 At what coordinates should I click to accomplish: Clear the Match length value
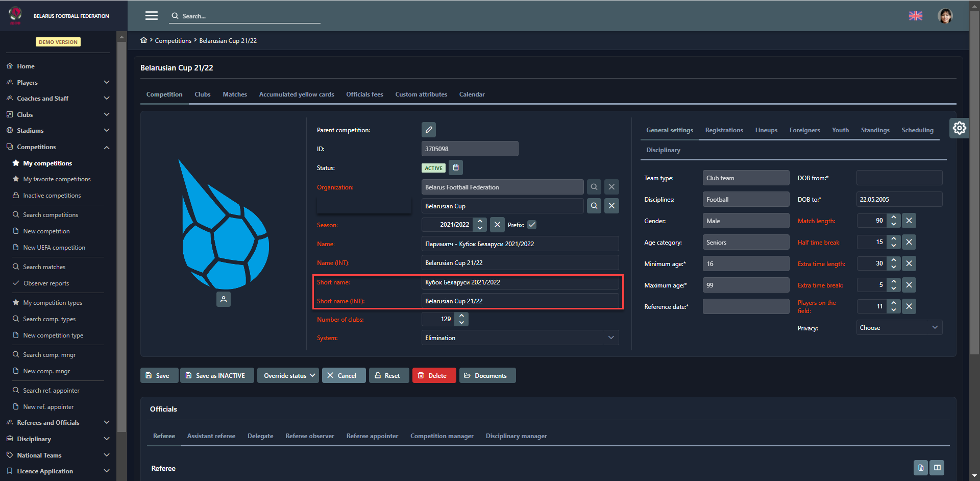point(909,221)
